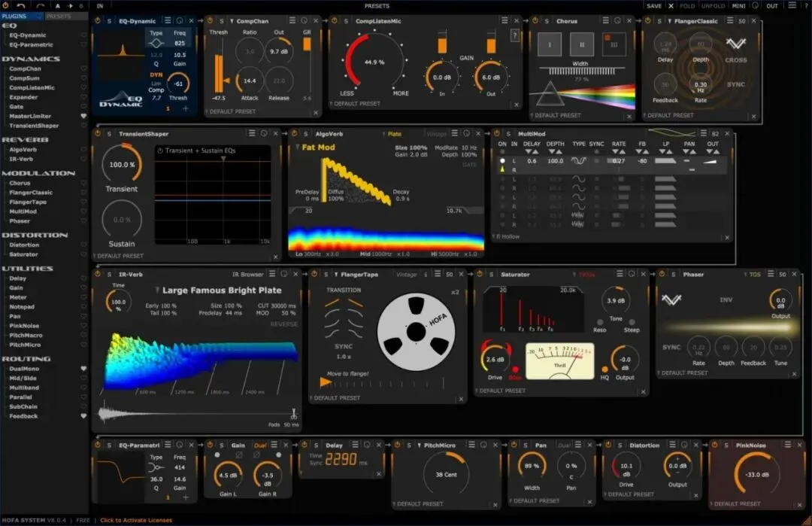Toggle the Saturator module power button

[480, 274]
